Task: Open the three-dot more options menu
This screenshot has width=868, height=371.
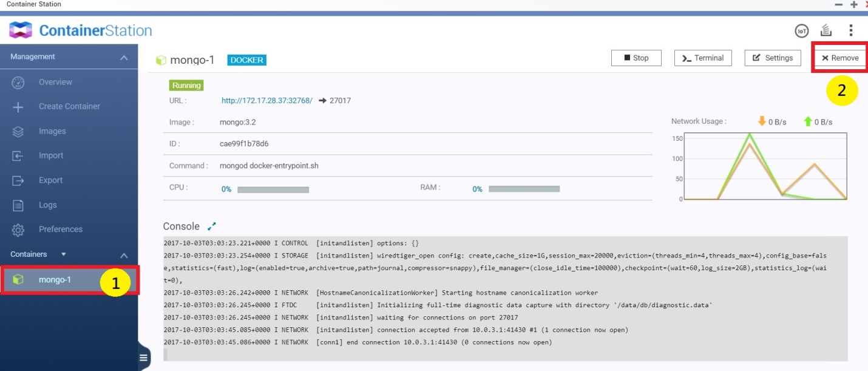Action: [851, 30]
